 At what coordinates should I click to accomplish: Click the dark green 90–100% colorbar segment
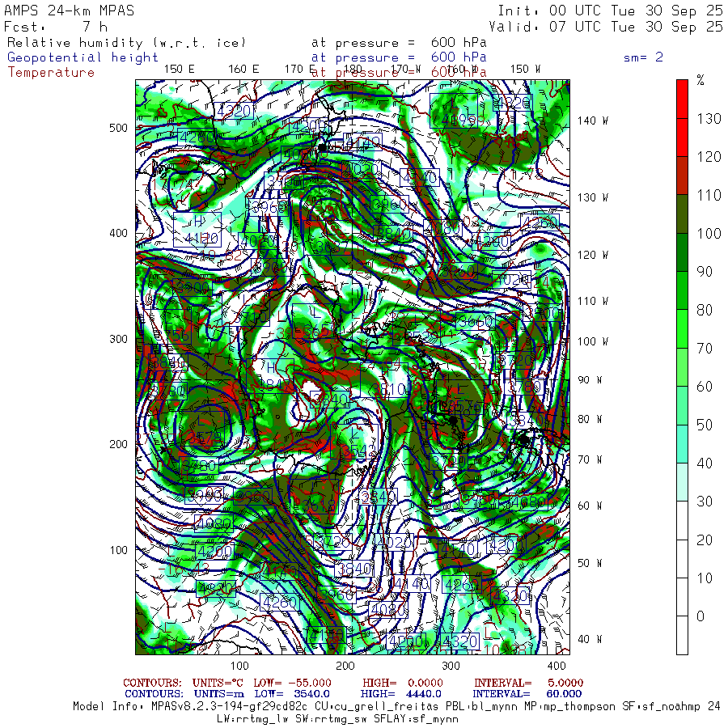[682, 252]
